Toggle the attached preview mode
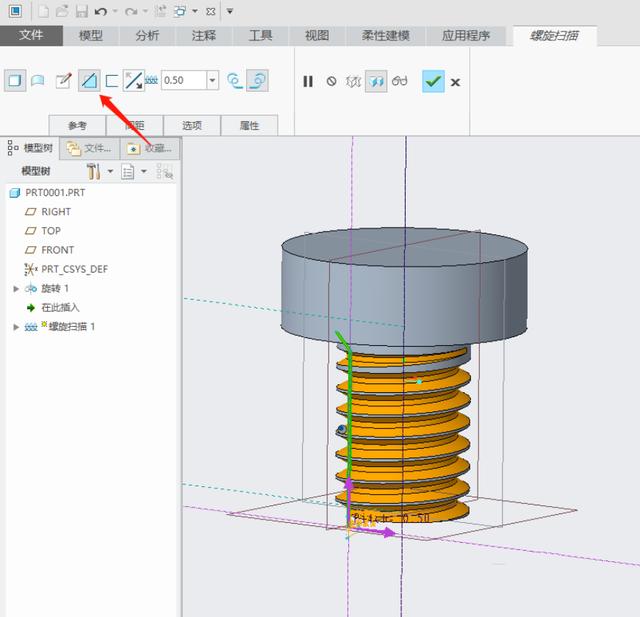The image size is (640, 617). point(376,81)
